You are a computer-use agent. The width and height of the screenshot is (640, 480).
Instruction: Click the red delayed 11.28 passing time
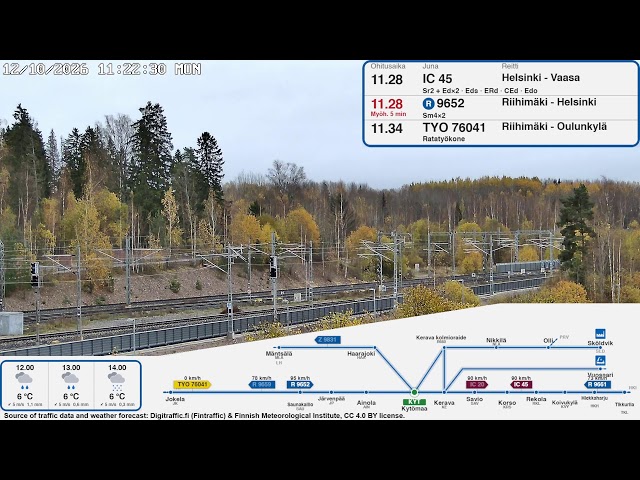coord(387,104)
